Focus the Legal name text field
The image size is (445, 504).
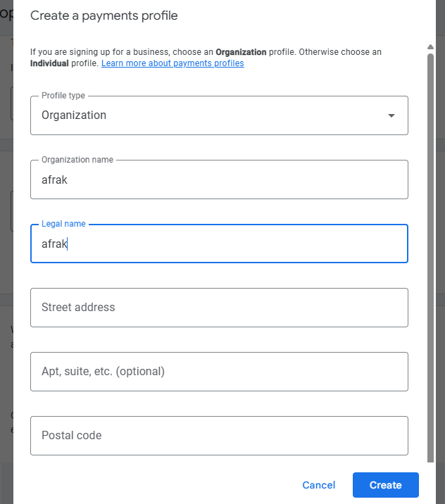point(219,244)
